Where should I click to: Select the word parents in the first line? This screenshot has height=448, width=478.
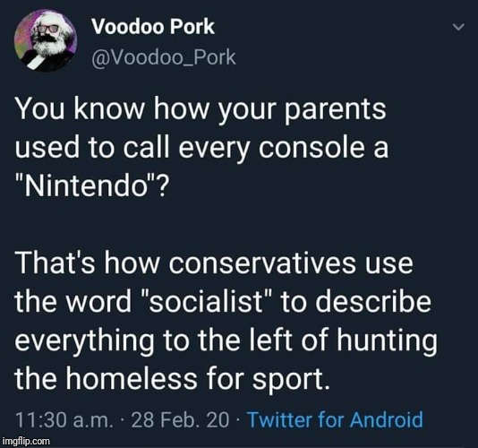tap(335, 111)
